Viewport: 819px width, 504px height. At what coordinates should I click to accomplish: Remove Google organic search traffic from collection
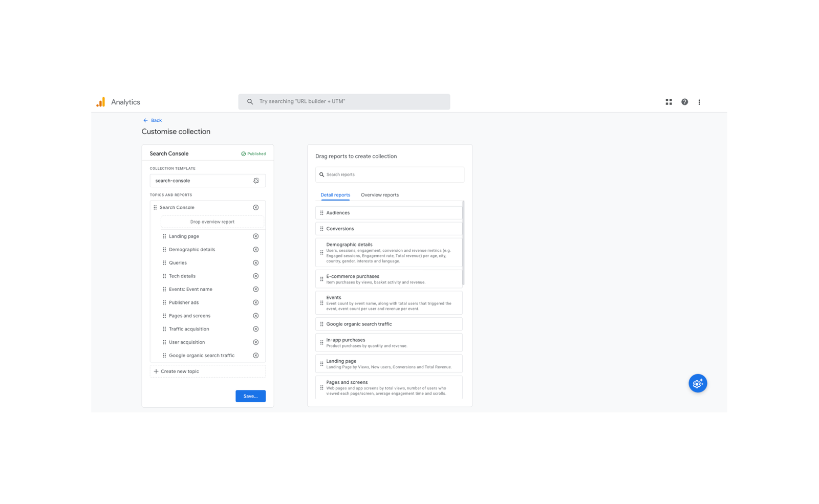[256, 356]
